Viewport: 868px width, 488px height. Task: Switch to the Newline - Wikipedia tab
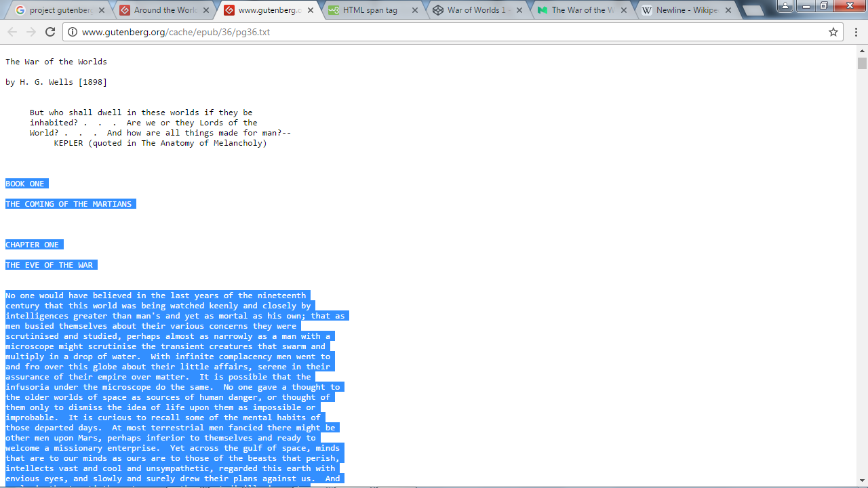pos(686,10)
